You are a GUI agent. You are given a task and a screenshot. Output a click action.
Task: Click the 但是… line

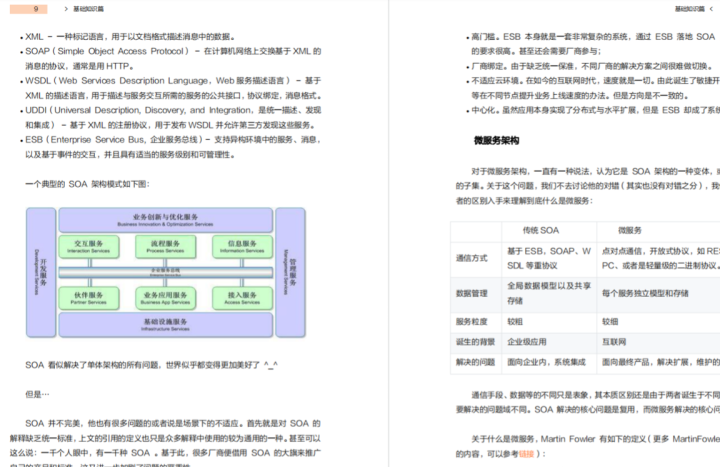(37, 394)
